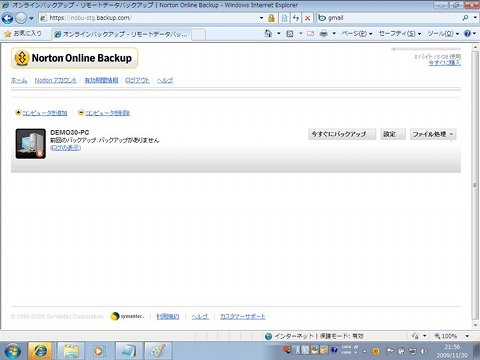Click the browser Back arrow button

[7, 18]
